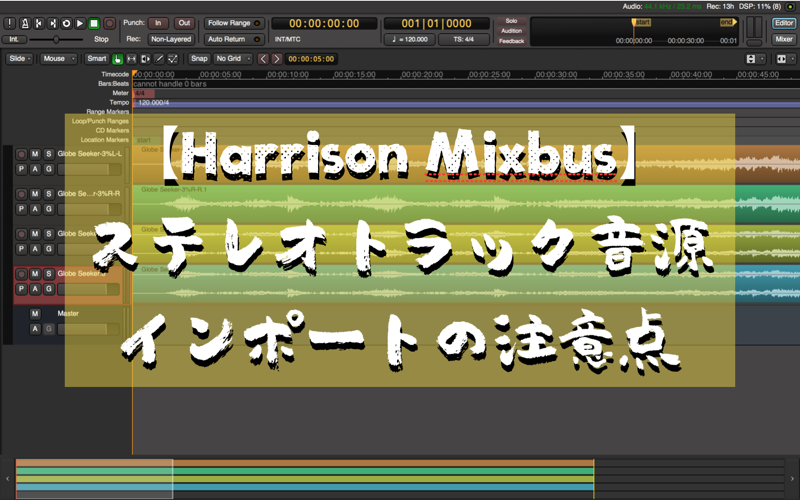800x500 pixels.
Task: Record-arm the red selected Globe Seeker track
Action: [x=21, y=274]
